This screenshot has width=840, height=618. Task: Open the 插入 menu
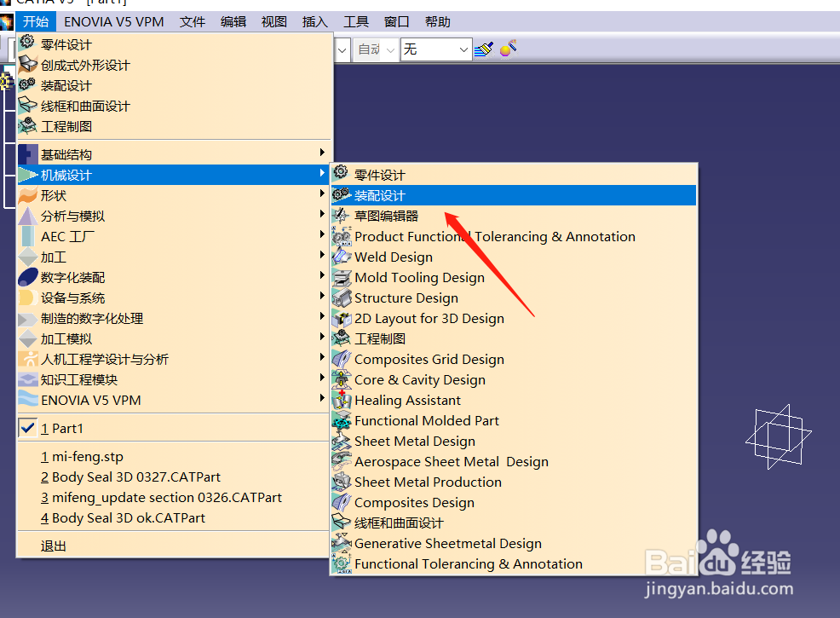coord(315,22)
